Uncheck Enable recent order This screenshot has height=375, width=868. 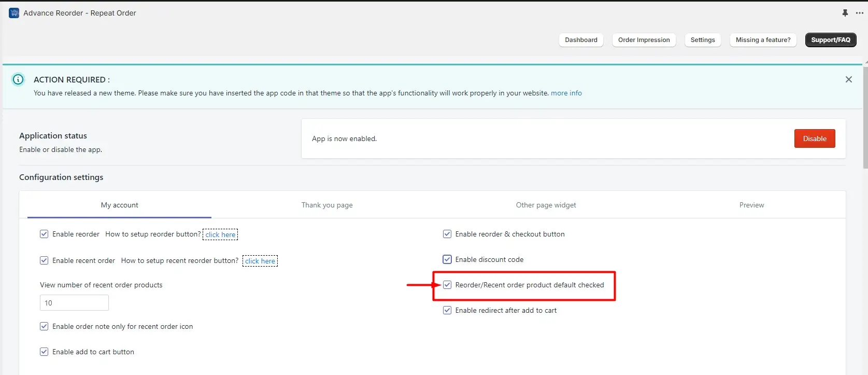[x=44, y=260]
